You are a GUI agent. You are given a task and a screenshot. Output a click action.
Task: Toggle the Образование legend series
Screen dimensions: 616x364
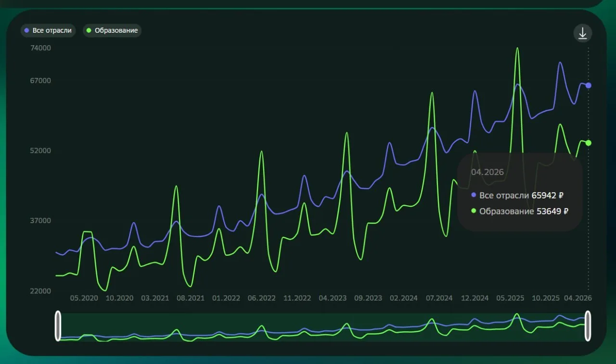(x=112, y=30)
